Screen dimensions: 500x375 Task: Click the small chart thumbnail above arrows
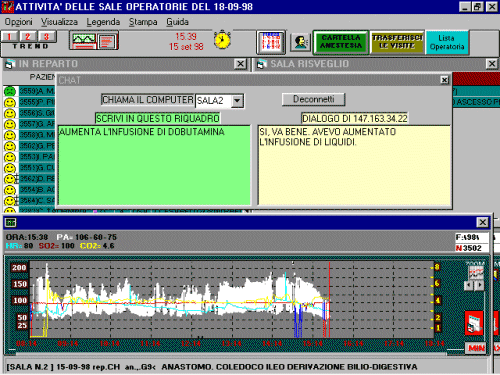(x=476, y=272)
